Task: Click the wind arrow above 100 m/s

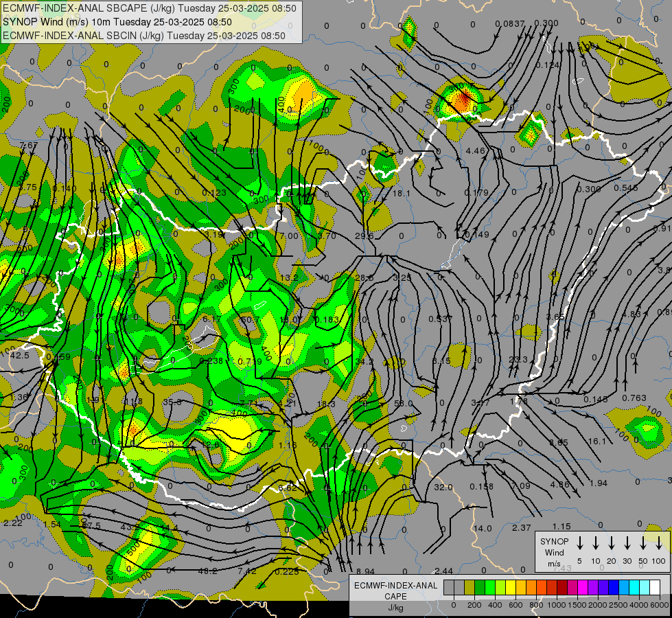Action: click(659, 542)
